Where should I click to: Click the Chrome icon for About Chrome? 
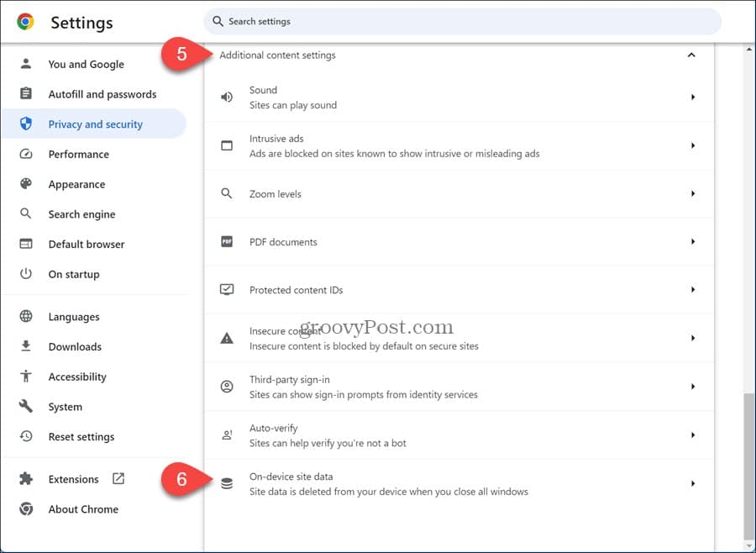click(26, 508)
